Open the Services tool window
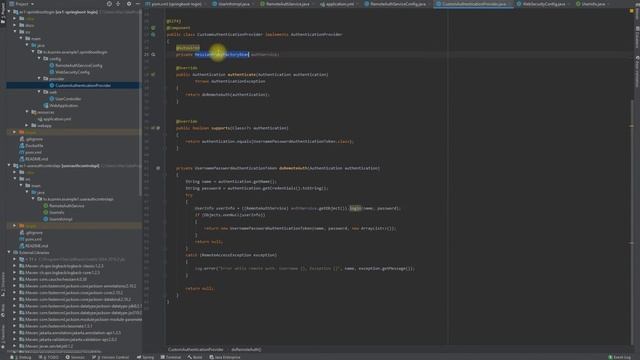The height and width of the screenshot is (360, 640). coord(75,357)
